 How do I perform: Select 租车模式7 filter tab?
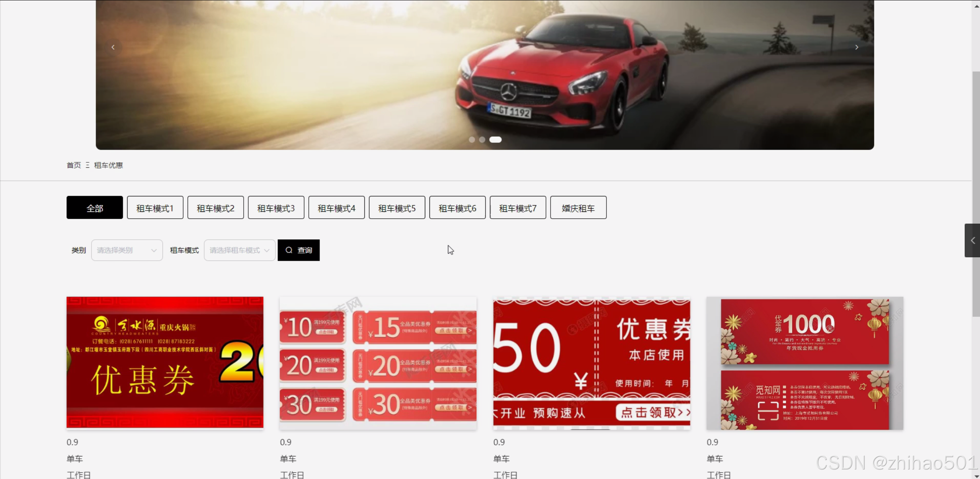pos(518,208)
